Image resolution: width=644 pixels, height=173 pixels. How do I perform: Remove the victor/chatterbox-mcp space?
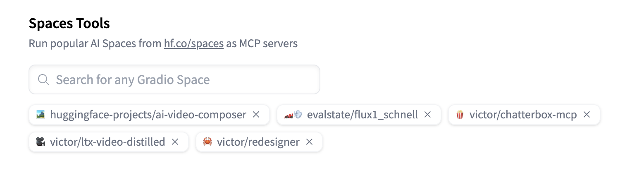pos(587,115)
